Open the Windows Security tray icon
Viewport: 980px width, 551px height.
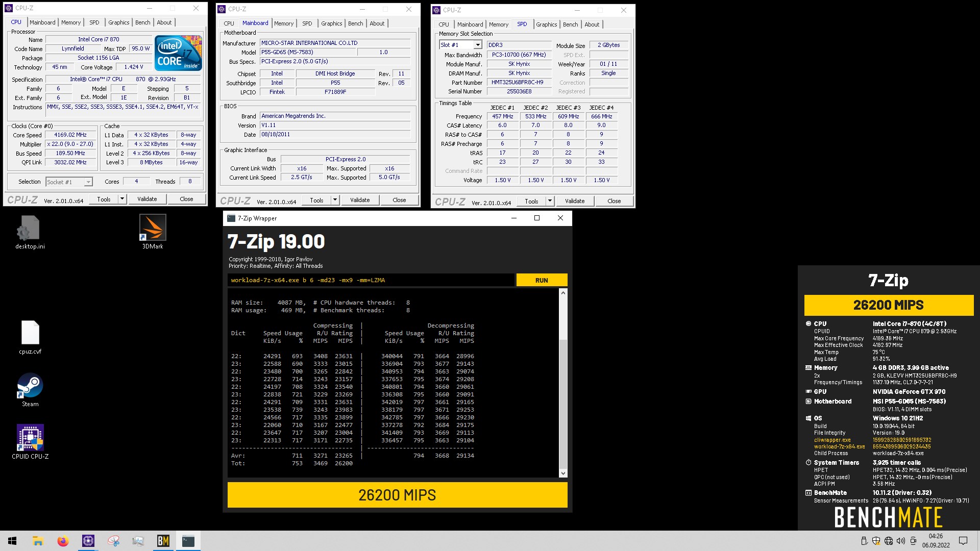tap(876, 541)
